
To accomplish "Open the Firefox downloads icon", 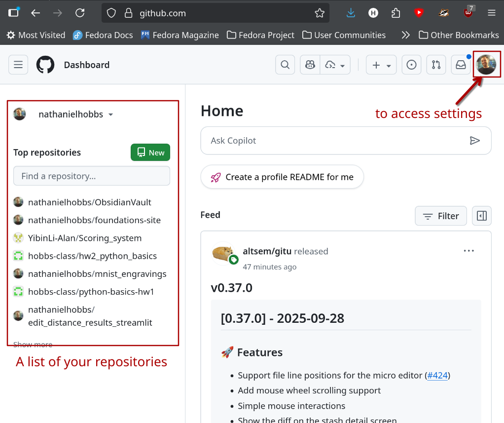I will [351, 13].
